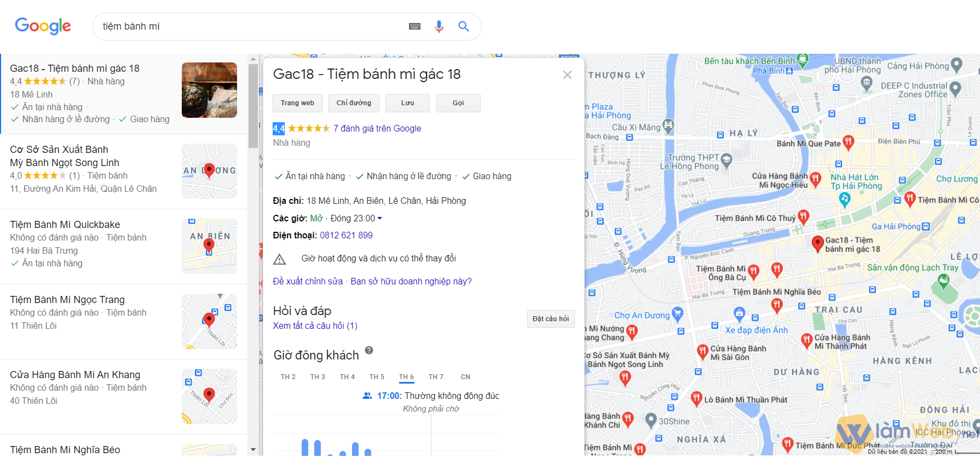Select Bánh Mì Que Pate map pin

click(848, 142)
